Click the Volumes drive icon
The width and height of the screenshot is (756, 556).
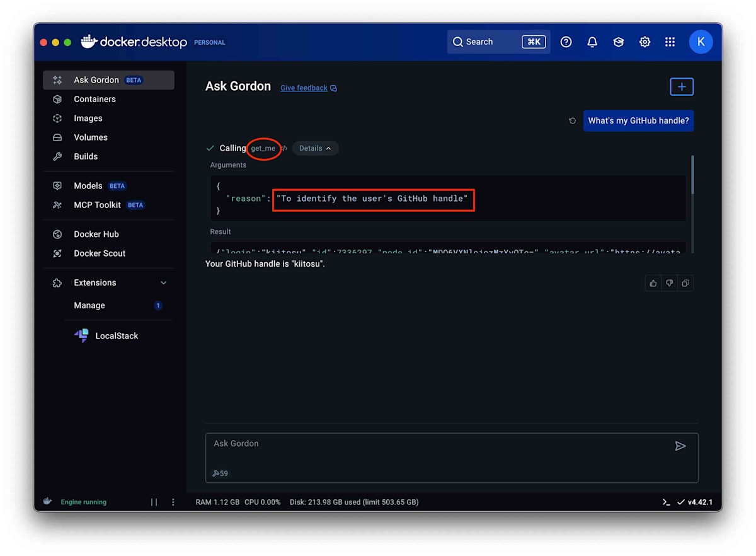(x=57, y=137)
